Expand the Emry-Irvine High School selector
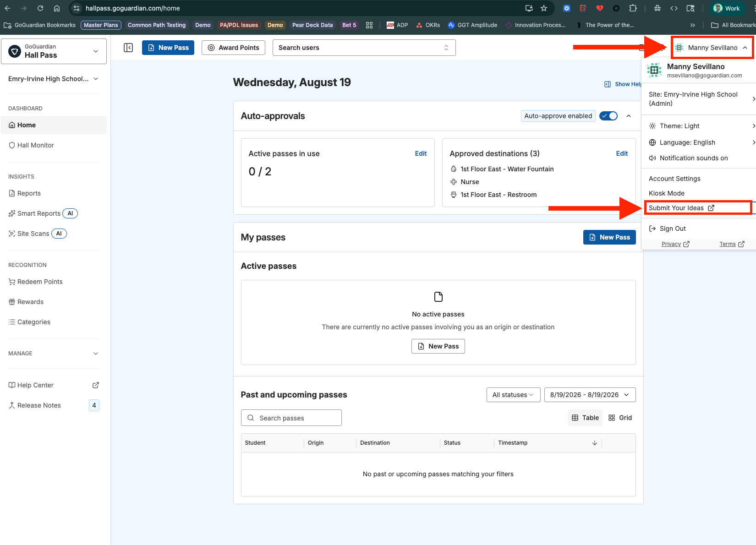This screenshot has width=756, height=545. coord(54,79)
